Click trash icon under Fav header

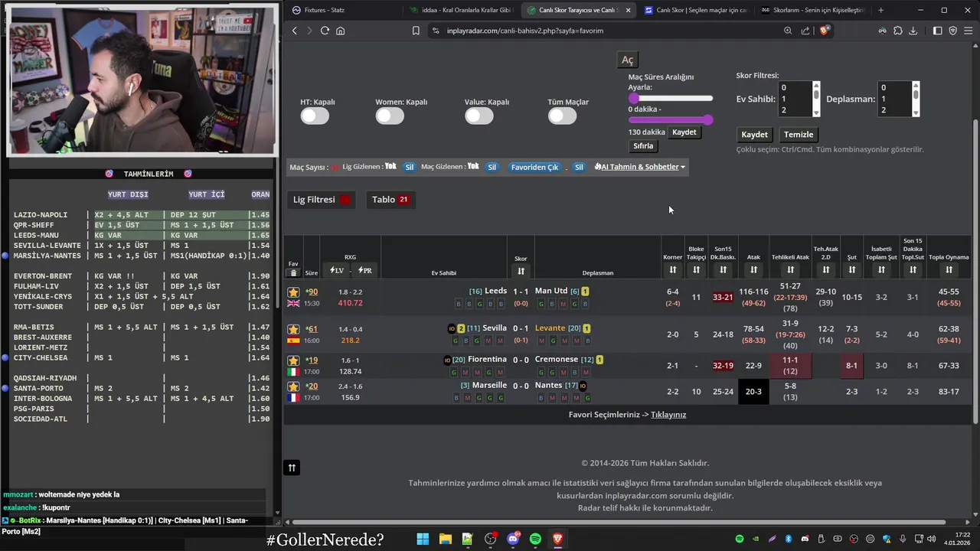tap(293, 272)
